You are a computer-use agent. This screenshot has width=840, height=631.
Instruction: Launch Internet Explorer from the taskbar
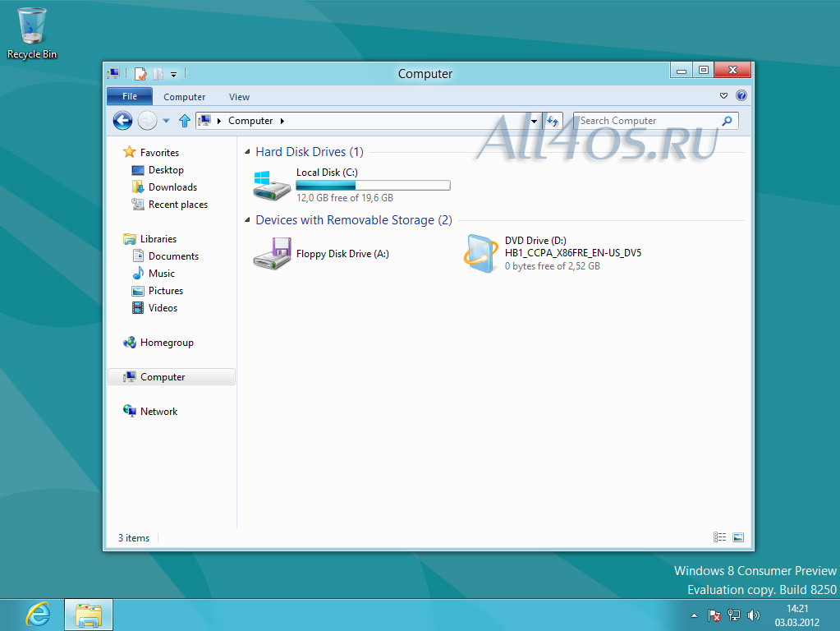point(38,615)
